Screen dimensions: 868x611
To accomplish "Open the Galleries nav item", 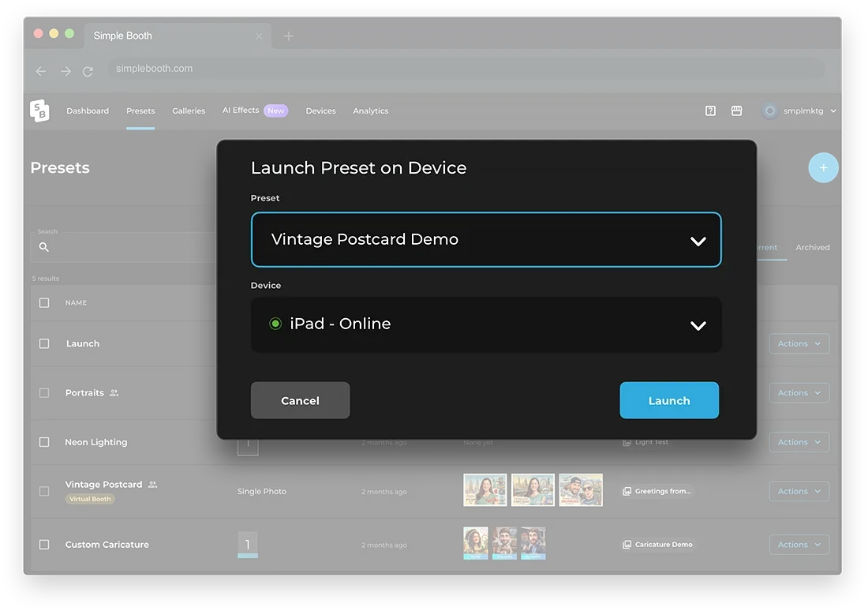I will point(189,111).
